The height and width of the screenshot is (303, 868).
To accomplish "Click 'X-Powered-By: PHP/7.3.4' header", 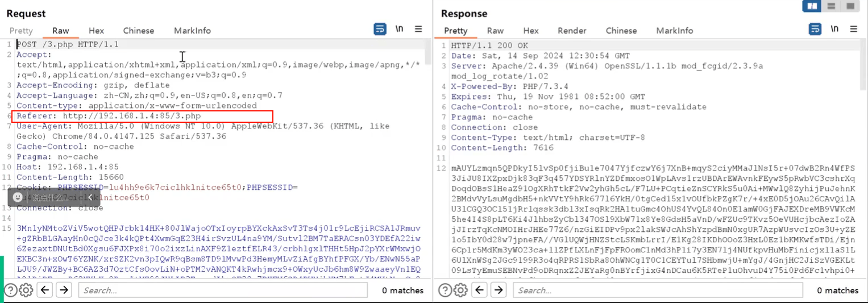I will 510,86.
